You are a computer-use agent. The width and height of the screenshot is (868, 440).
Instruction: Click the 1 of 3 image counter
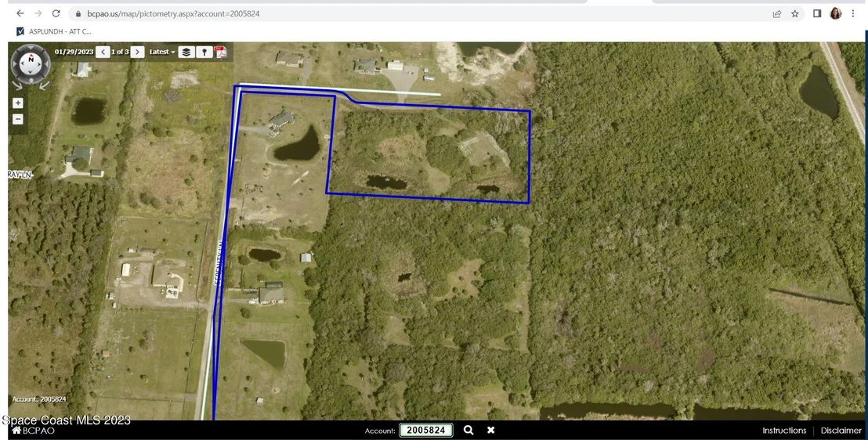120,52
